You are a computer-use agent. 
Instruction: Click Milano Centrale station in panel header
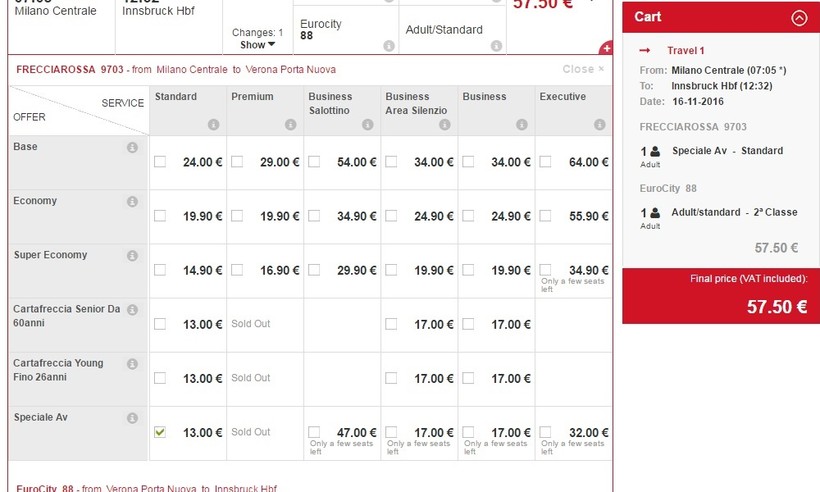click(x=192, y=70)
